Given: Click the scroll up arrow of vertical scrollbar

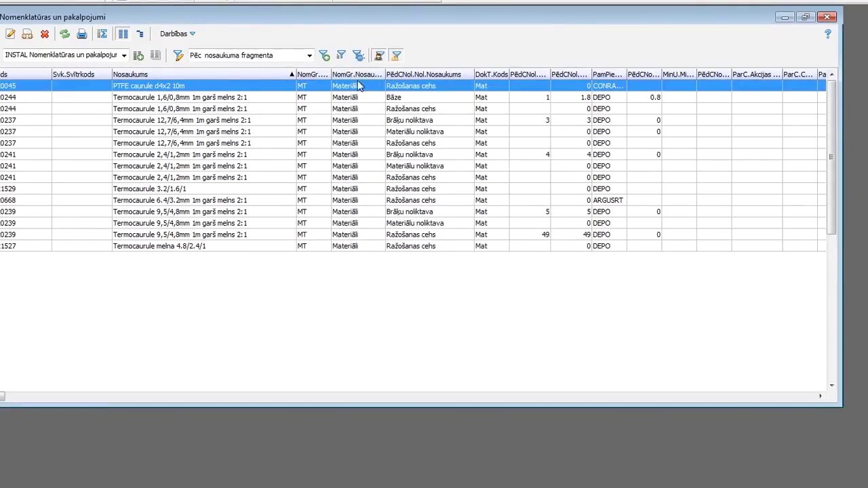Looking at the screenshot, I should 831,75.
